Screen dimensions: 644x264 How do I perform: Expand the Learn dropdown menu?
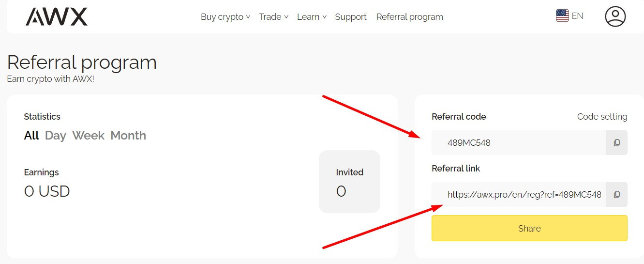(312, 17)
